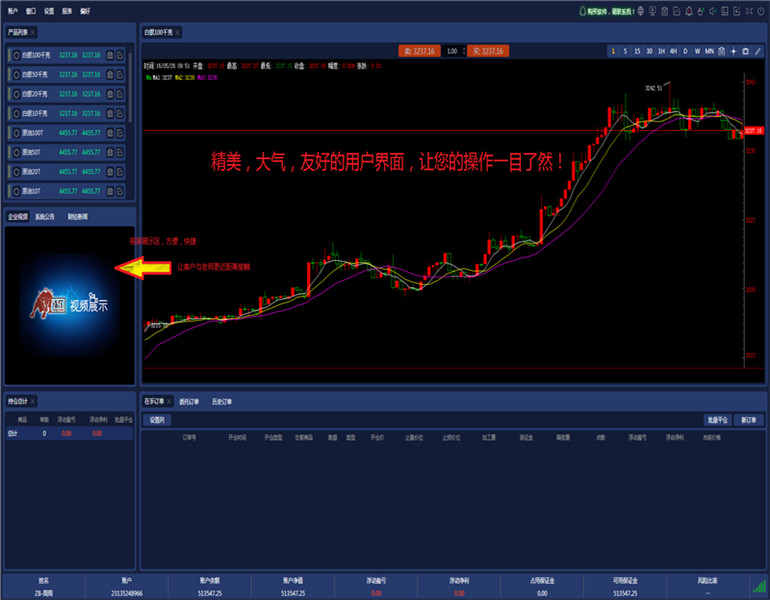
Task: Click the orange 卖 3237.16 sell button
Action: (419, 51)
